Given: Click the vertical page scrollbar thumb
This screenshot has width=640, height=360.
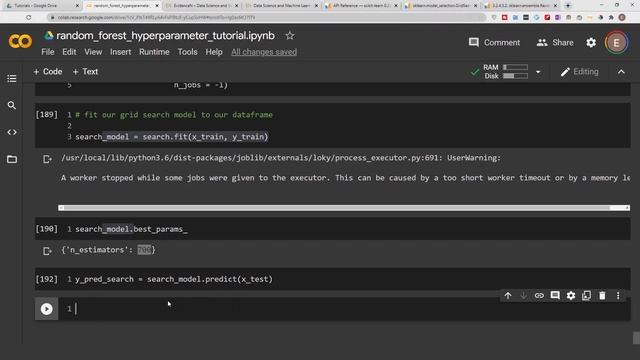Looking at the screenshot, I should pyautogui.click(x=636, y=338).
